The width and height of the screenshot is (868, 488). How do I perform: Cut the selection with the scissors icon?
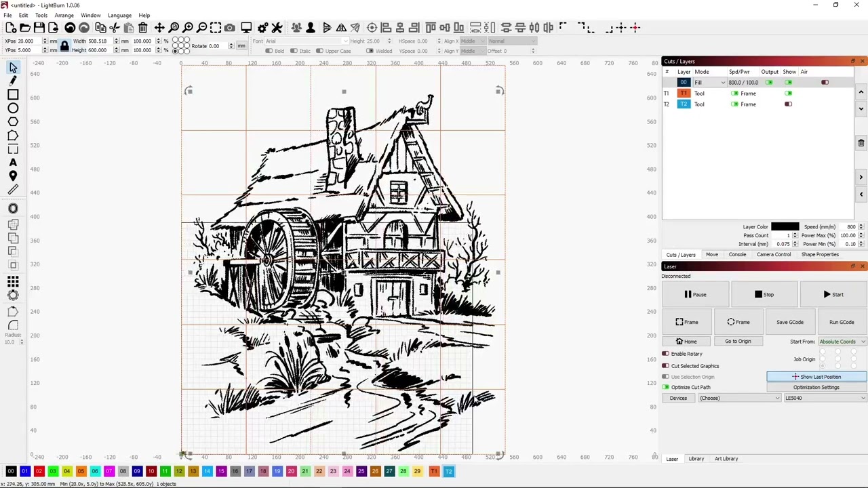point(115,28)
